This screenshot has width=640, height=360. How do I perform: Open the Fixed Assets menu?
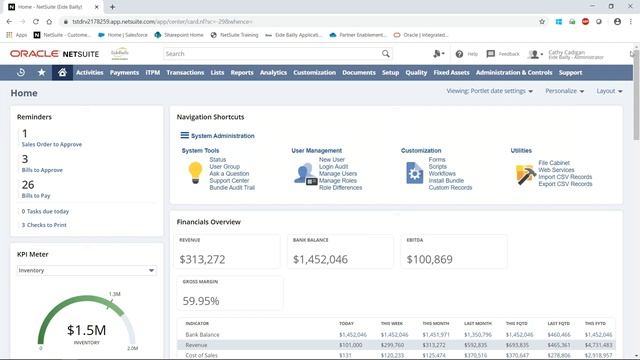pos(451,72)
